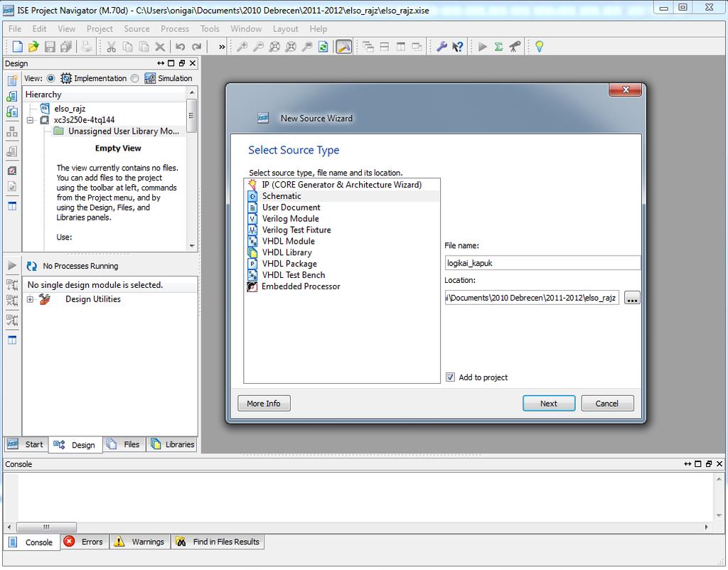Click the telescope toolbar icon
This screenshot has height=570, width=728.
point(515,46)
